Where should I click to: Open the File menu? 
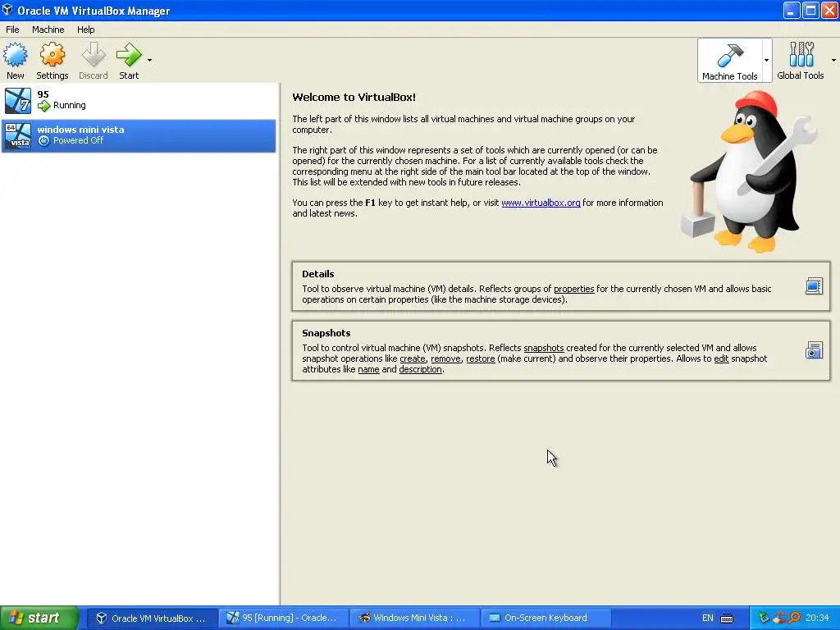(x=12, y=30)
